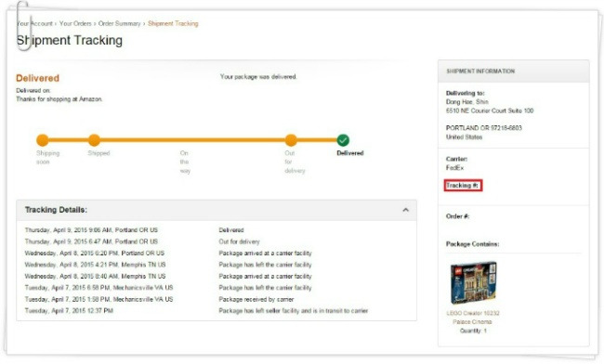The image size is (604, 364).
Task: Click 'Your package was delivered' message
Action: tap(258, 76)
